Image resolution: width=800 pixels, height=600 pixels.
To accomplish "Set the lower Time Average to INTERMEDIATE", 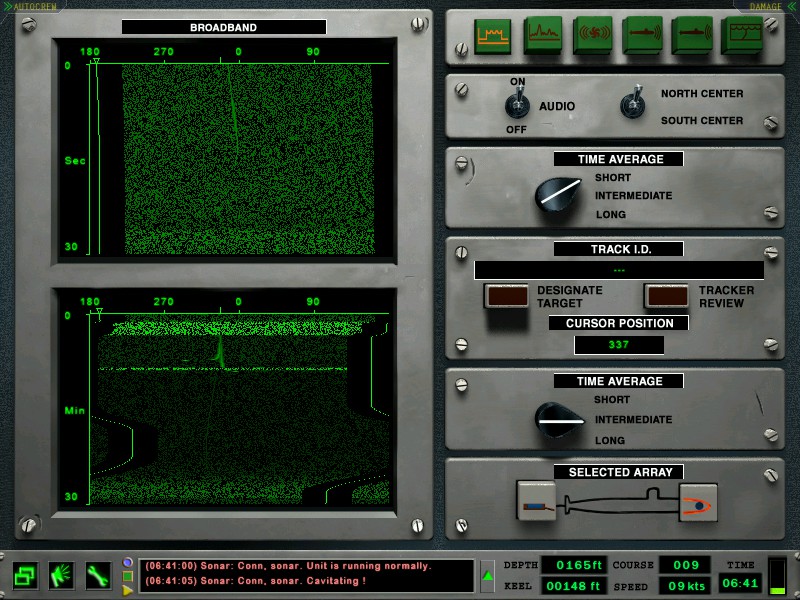I will [633, 420].
